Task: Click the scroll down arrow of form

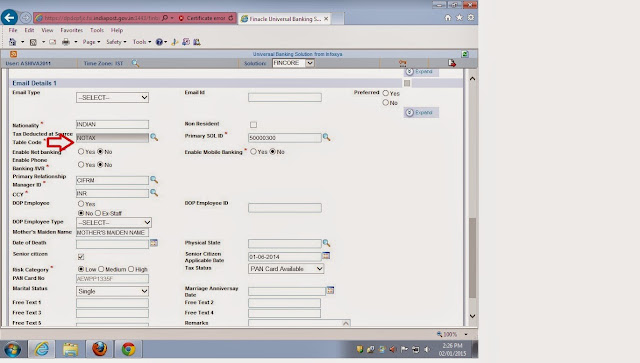Action: click(472, 316)
